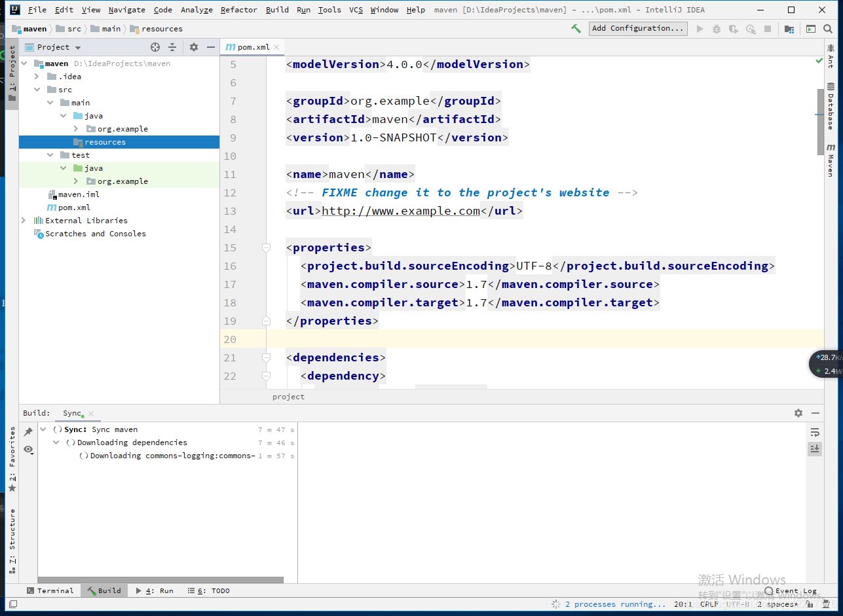Image resolution: width=843 pixels, height=616 pixels.
Task: Collapse the Sync maven build node
Action: click(x=43, y=429)
